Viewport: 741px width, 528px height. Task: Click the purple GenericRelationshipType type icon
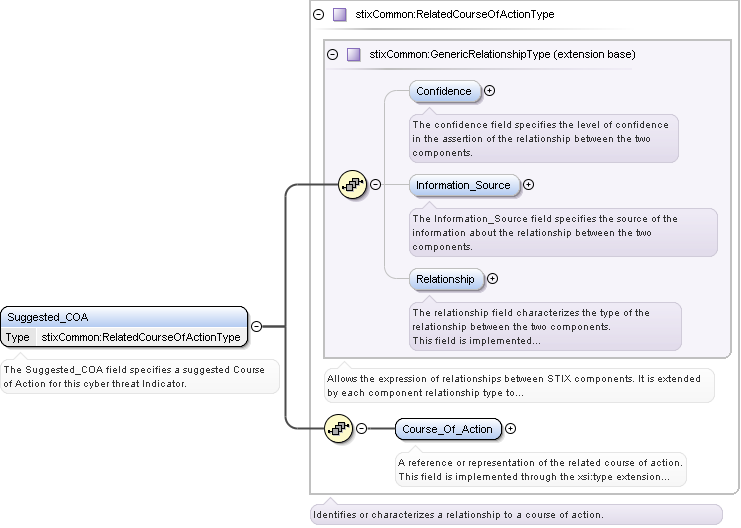click(x=354, y=54)
